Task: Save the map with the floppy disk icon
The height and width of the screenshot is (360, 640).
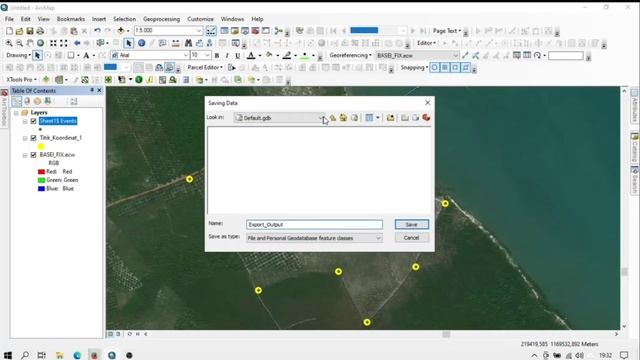Action: coord(30,31)
